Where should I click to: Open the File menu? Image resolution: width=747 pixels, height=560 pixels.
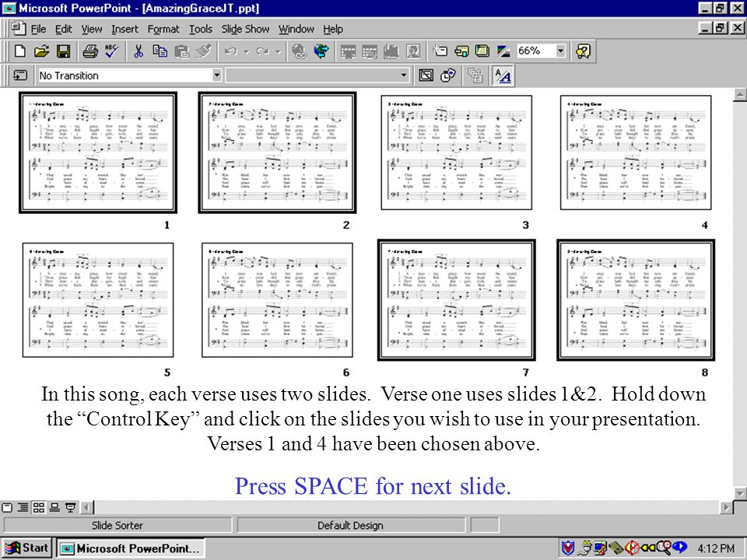pos(38,29)
